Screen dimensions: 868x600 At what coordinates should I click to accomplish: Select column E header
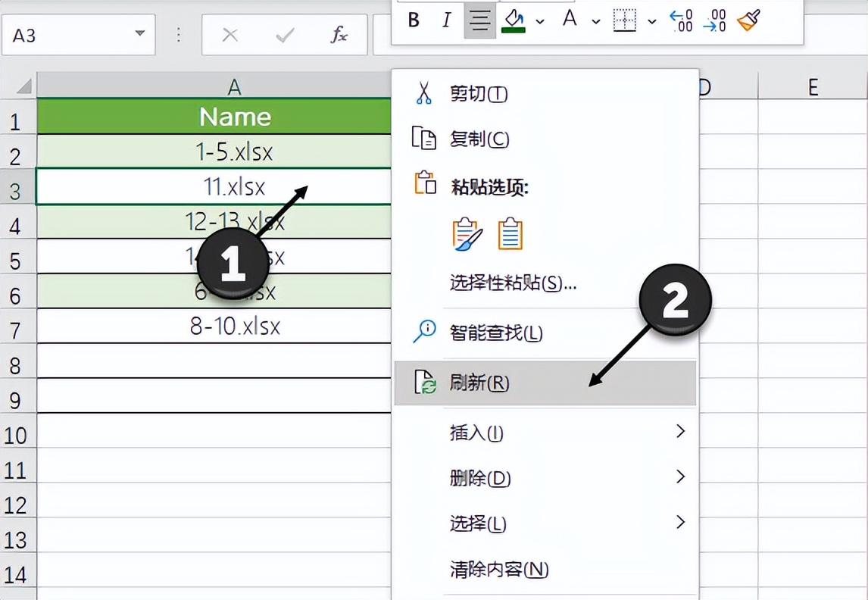pos(813,86)
